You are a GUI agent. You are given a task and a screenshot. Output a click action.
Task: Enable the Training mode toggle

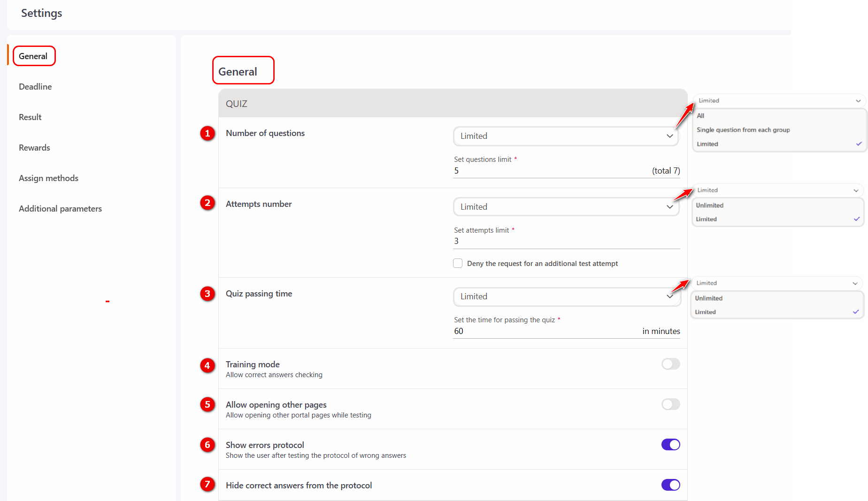670,364
